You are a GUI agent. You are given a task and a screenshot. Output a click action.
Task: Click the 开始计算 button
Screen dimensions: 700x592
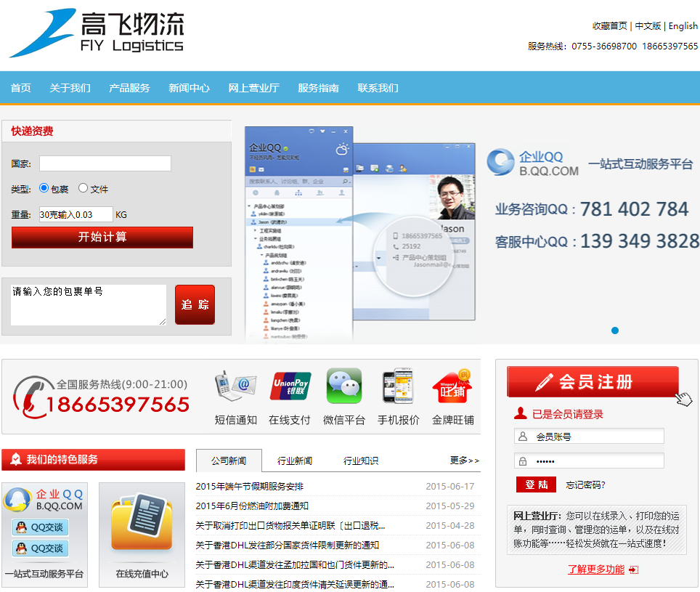click(102, 238)
